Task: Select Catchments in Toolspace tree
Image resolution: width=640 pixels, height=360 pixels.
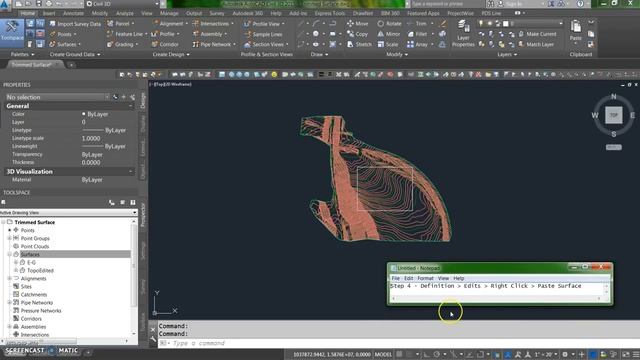Action: click(34, 295)
